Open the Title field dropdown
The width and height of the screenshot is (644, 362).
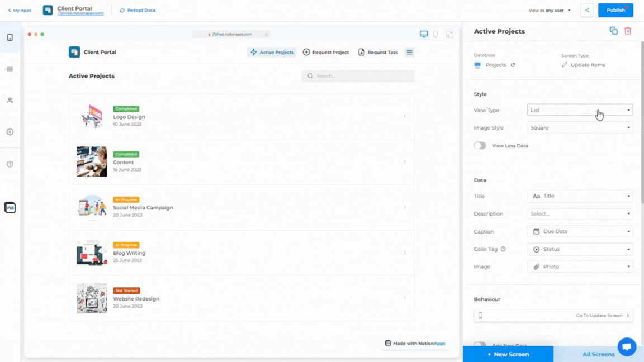coord(580,196)
